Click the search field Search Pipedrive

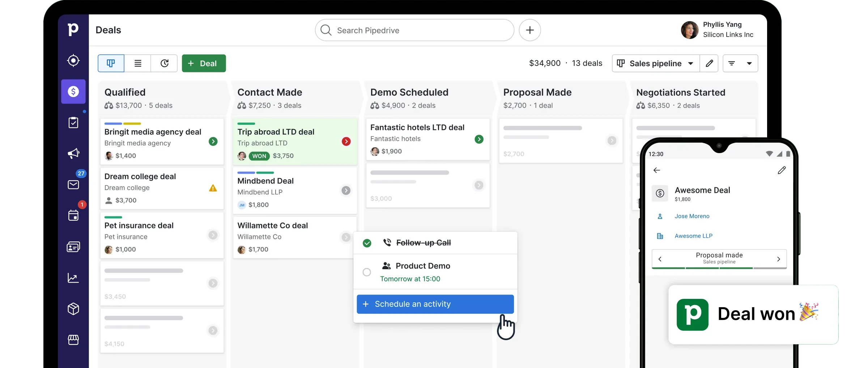(414, 30)
